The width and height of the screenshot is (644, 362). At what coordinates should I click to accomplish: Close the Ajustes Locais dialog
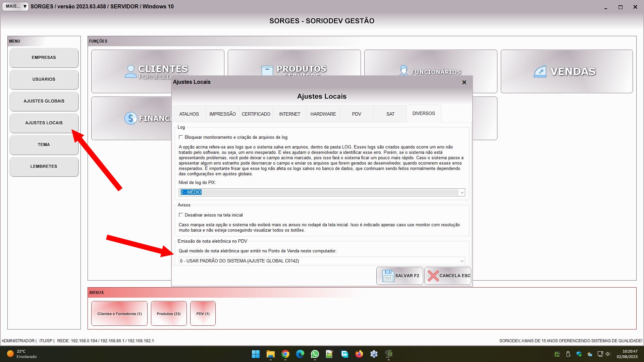point(464,82)
